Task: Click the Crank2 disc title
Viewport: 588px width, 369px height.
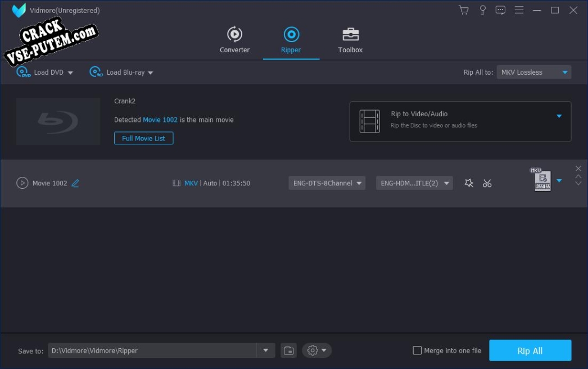Action: pos(125,101)
